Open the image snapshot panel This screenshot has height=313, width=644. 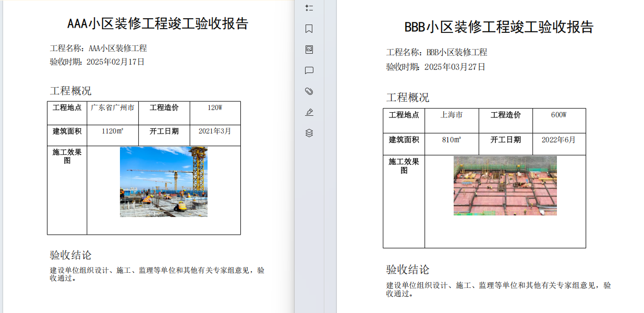point(309,50)
